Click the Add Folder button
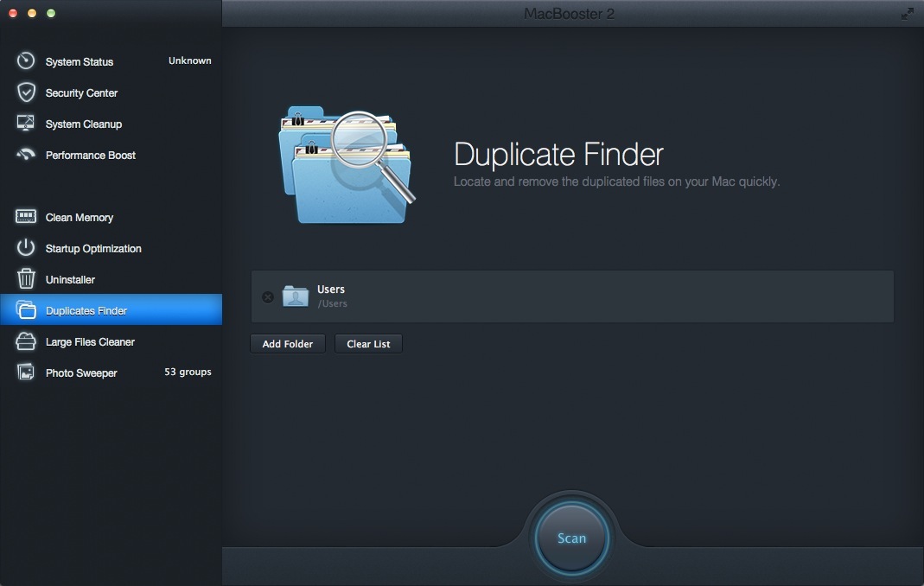The width and height of the screenshot is (924, 586). (x=288, y=344)
